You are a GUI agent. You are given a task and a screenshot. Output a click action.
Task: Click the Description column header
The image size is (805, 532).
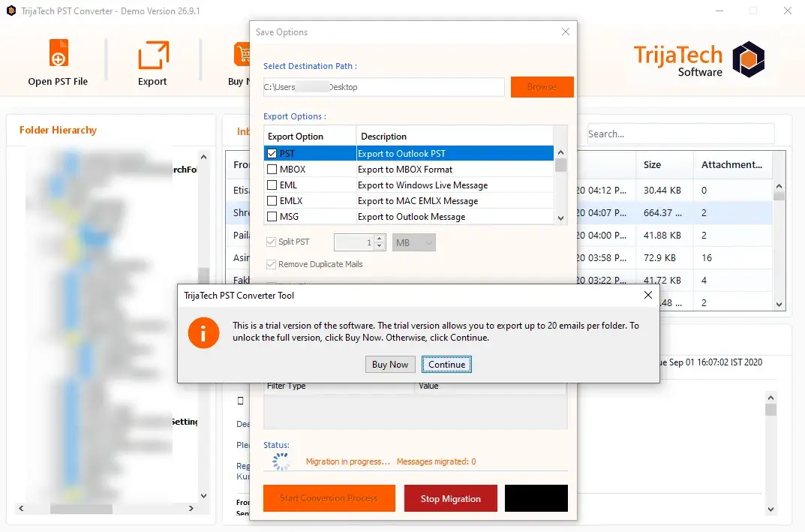tap(455, 136)
